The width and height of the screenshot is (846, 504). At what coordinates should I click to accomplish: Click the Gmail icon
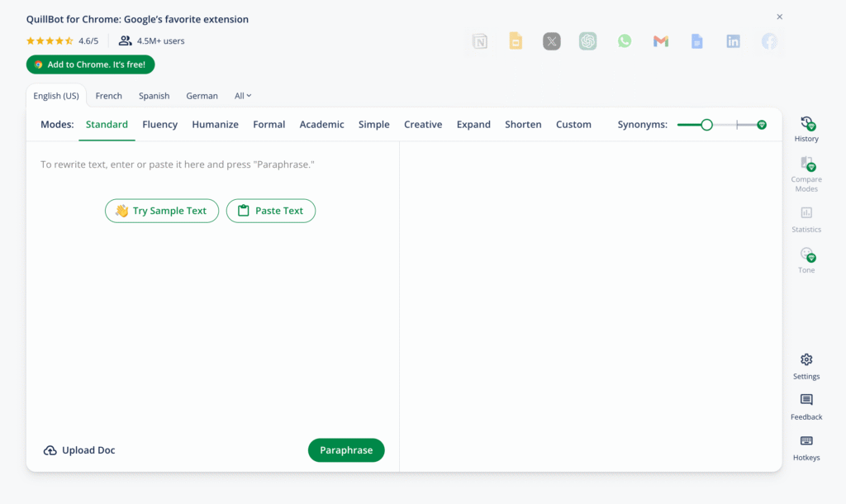pyautogui.click(x=660, y=41)
